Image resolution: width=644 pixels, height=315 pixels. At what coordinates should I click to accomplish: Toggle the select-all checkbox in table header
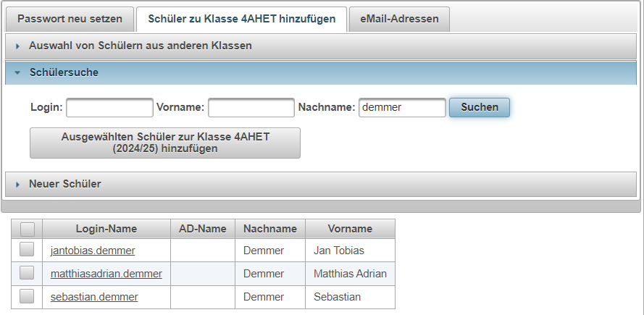pos(27,229)
